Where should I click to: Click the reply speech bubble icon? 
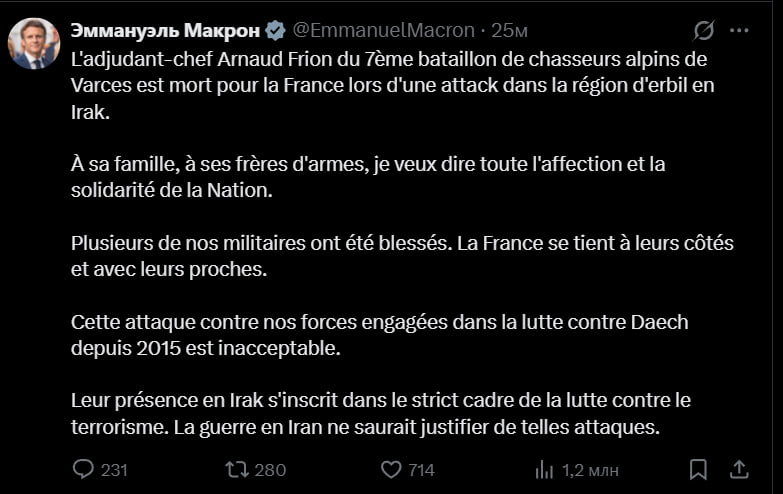click(84, 469)
